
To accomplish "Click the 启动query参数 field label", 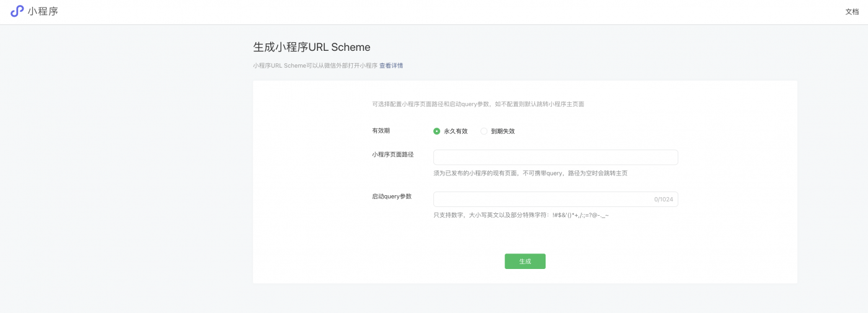I will (391, 196).
